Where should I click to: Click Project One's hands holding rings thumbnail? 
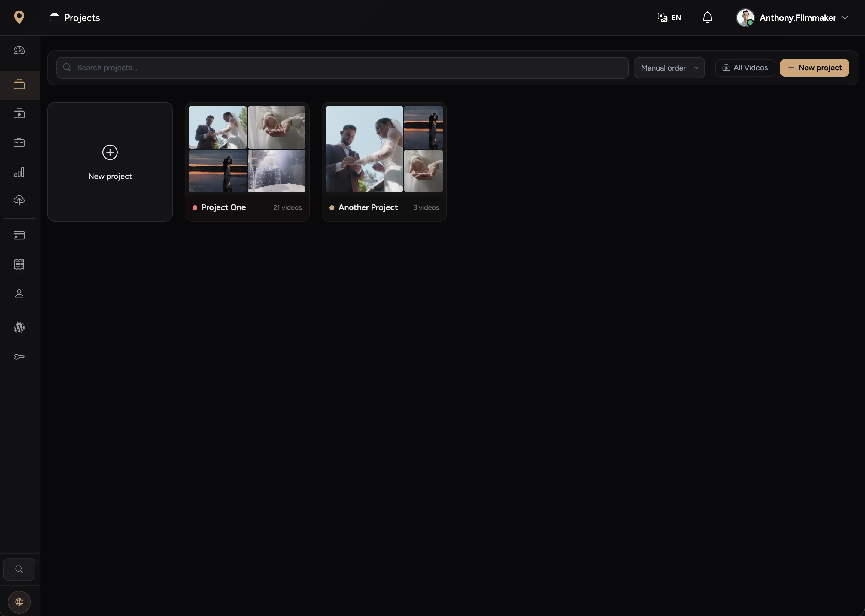pyautogui.click(x=277, y=128)
